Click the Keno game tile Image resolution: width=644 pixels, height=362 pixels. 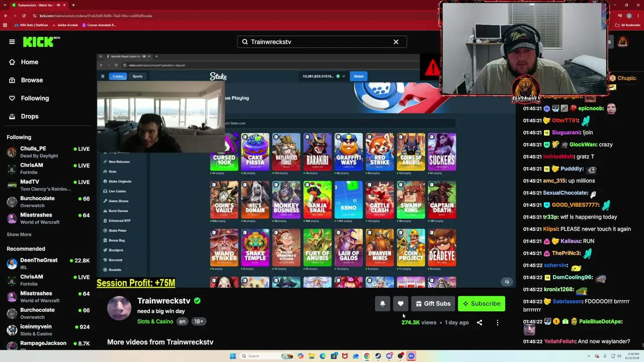pos(349,200)
